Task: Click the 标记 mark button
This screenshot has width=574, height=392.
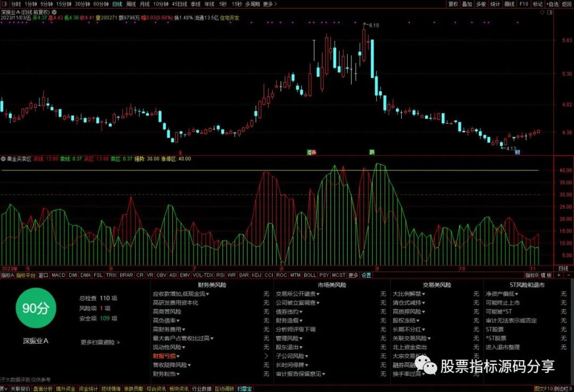Action: click(x=538, y=4)
